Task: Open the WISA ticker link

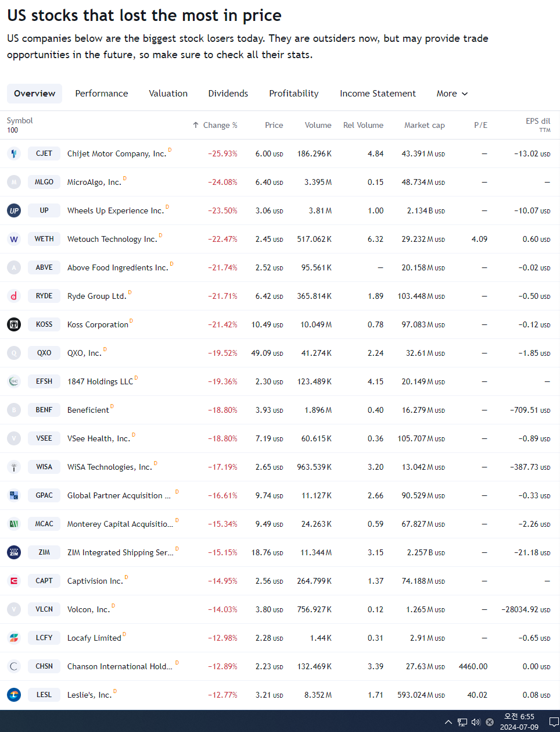Action: click(x=44, y=467)
